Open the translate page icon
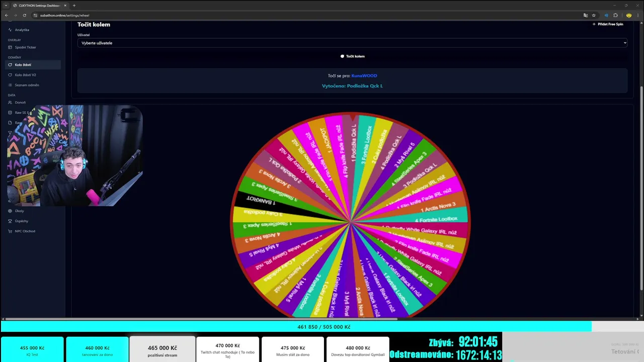This screenshot has width=644, height=362. 586,15
